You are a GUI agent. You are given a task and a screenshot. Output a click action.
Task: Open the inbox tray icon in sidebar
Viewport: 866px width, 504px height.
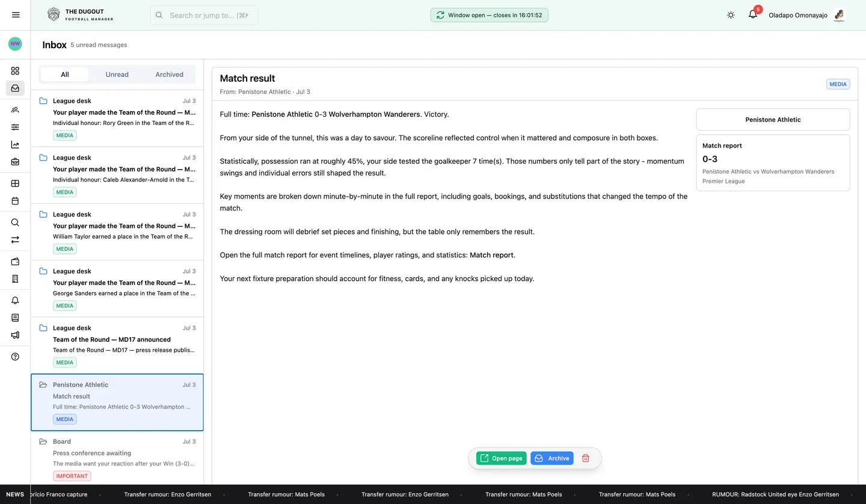coord(15,88)
